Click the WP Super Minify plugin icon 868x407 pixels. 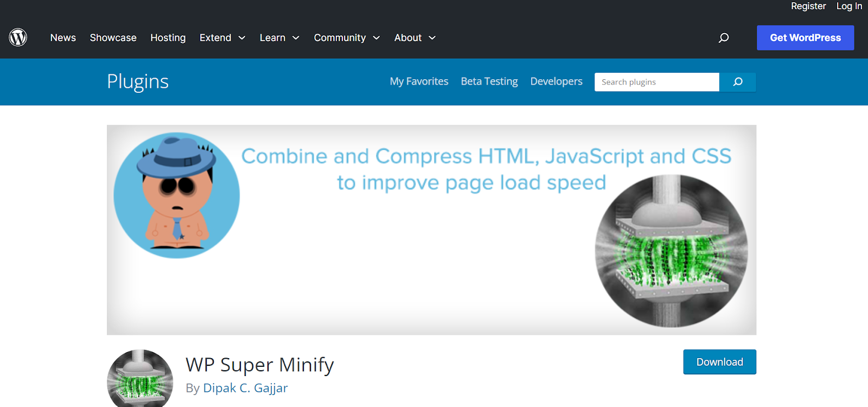click(x=140, y=378)
